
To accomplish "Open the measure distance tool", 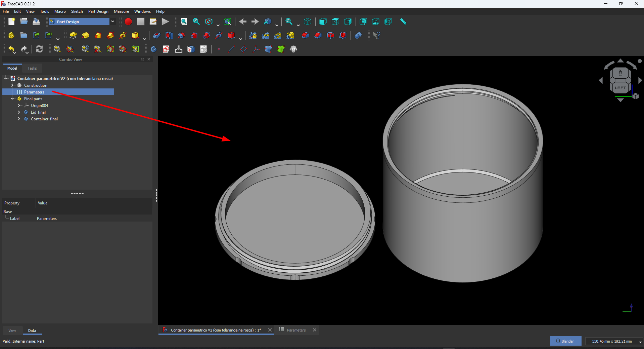I will [x=403, y=22].
